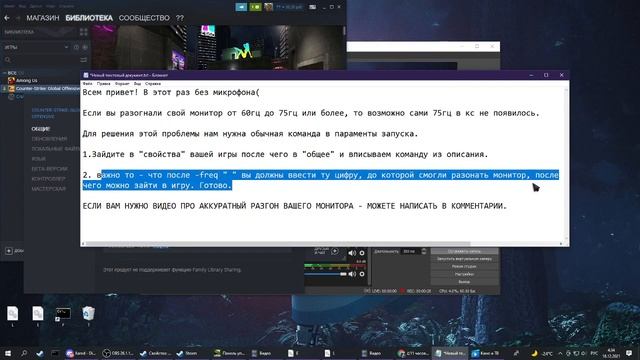Click the OBS audio level meter

coord(335,266)
